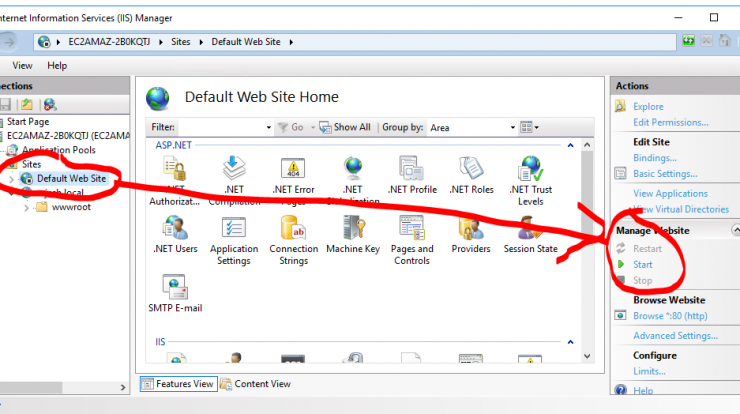Collapse the IIS group section
Screen dimensions: 740x414
[x=570, y=342]
